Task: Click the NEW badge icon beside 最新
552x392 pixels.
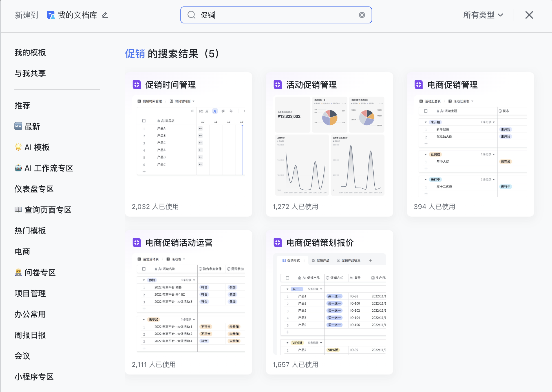Action: coord(18,126)
